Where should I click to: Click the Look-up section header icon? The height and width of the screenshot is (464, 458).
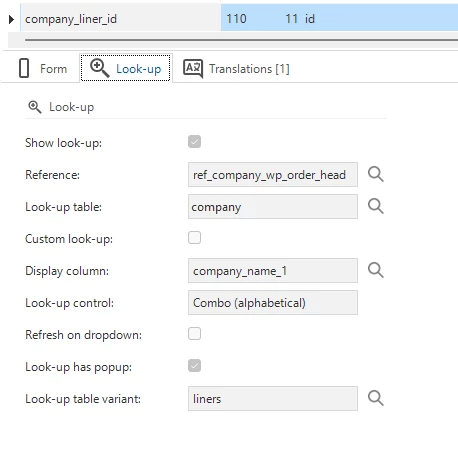35,107
